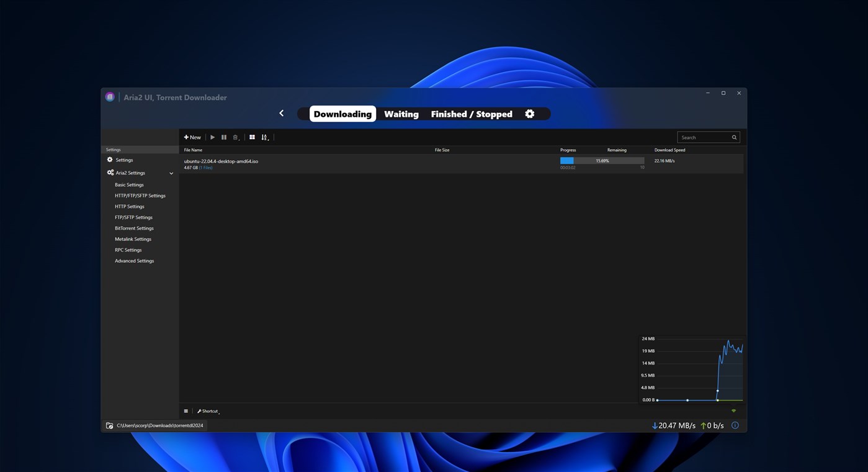Viewport: 868px width, 472px height.
Task: Click the folder icon showing the download path
Action: [x=109, y=425]
